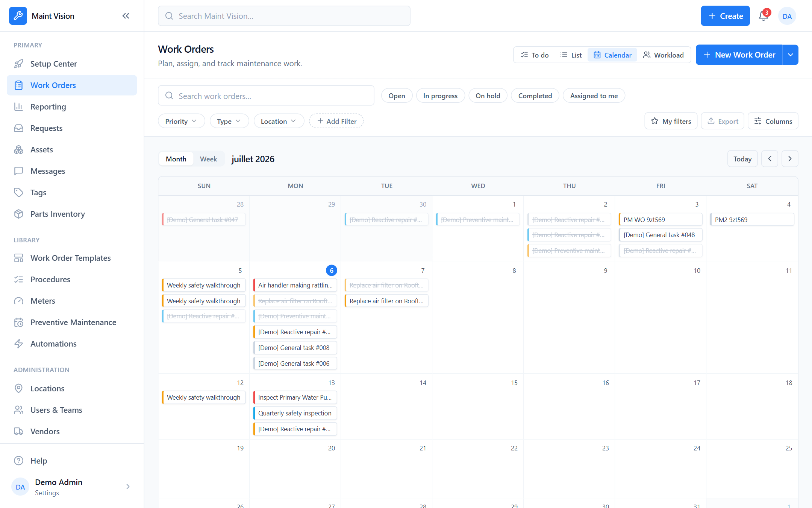Viewport: 812px width, 508px height.
Task: Click the Export button
Action: [x=723, y=121]
